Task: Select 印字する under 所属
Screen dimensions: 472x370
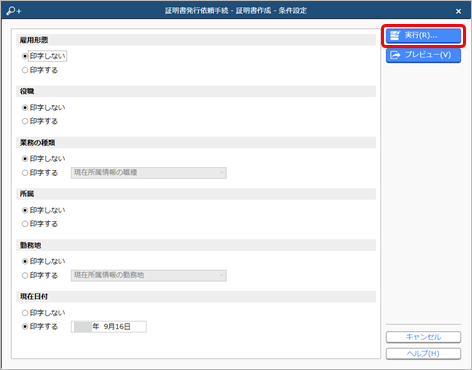Action: pos(40,224)
